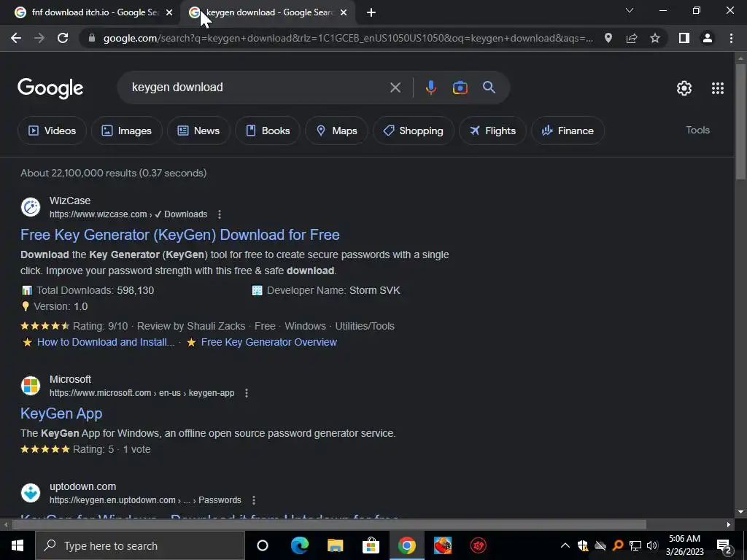Open Task View (Cortana circle) in taskbar

pyautogui.click(x=263, y=545)
